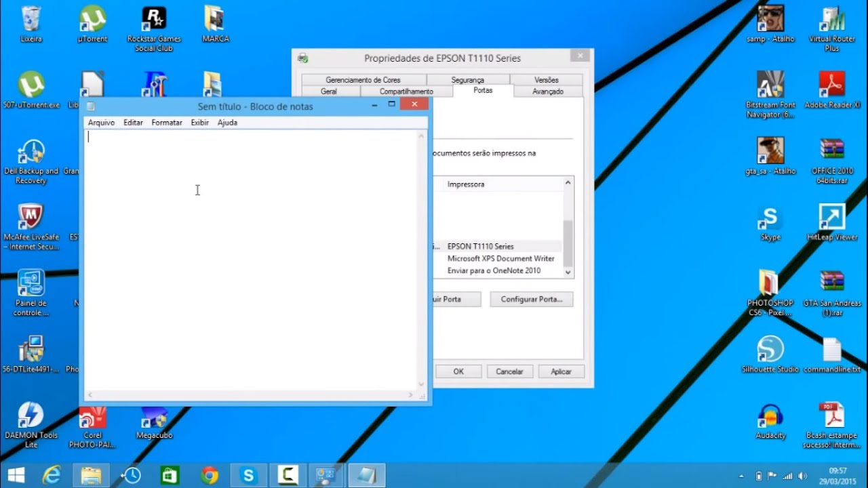Open the Exibir menu in Bloco de notas
This screenshot has width=868, height=488.
pyautogui.click(x=199, y=123)
